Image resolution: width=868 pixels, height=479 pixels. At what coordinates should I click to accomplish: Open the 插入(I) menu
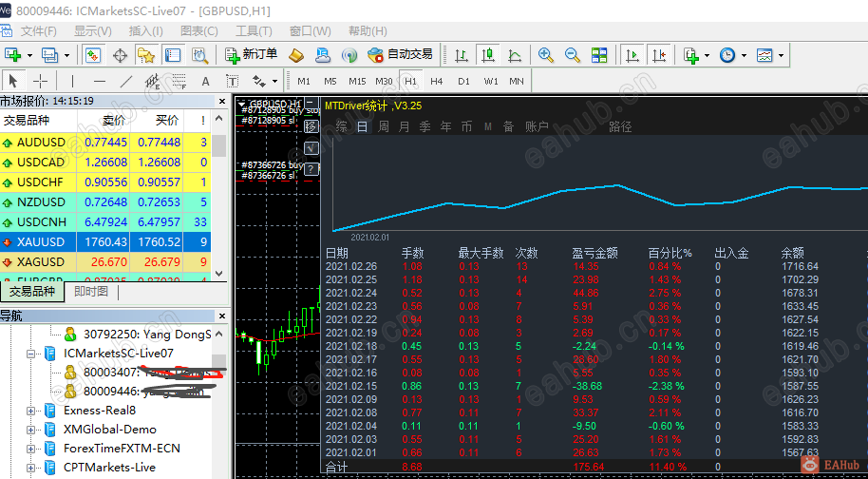[145, 31]
